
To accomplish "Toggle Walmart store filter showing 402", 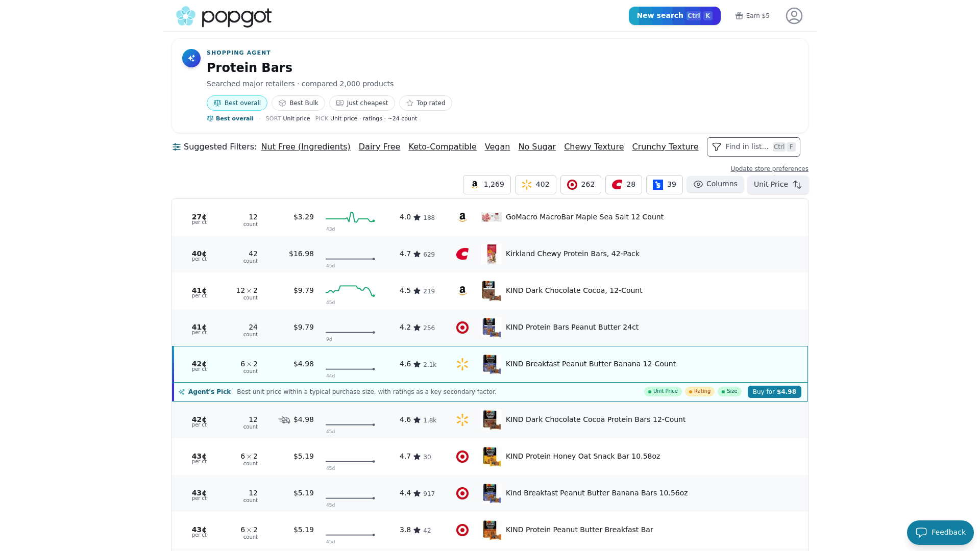I will pos(535,185).
